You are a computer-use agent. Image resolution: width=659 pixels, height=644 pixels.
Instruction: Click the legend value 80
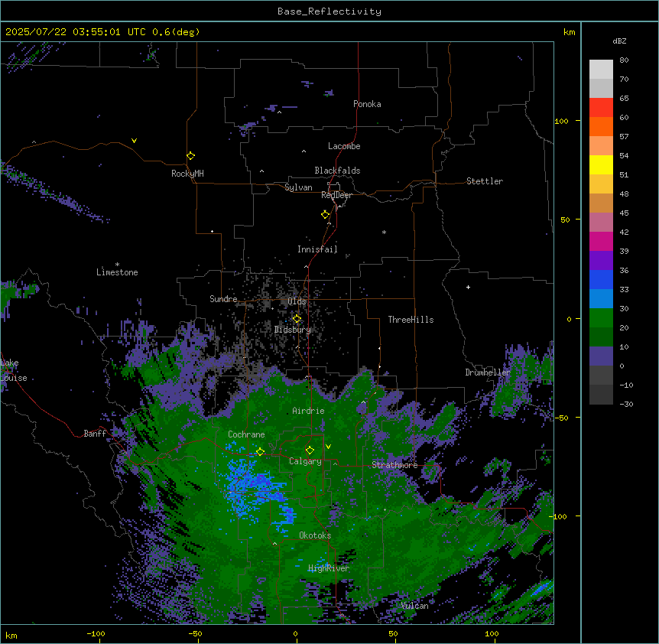point(624,60)
